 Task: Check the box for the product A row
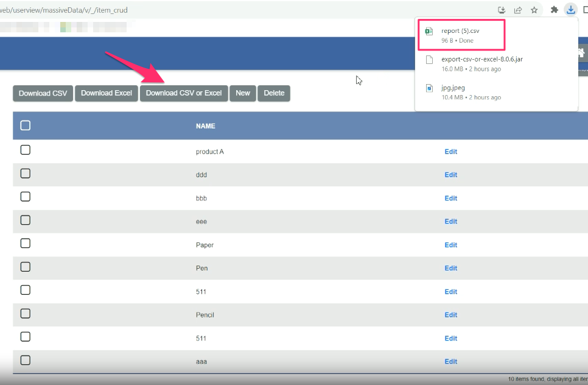26,150
